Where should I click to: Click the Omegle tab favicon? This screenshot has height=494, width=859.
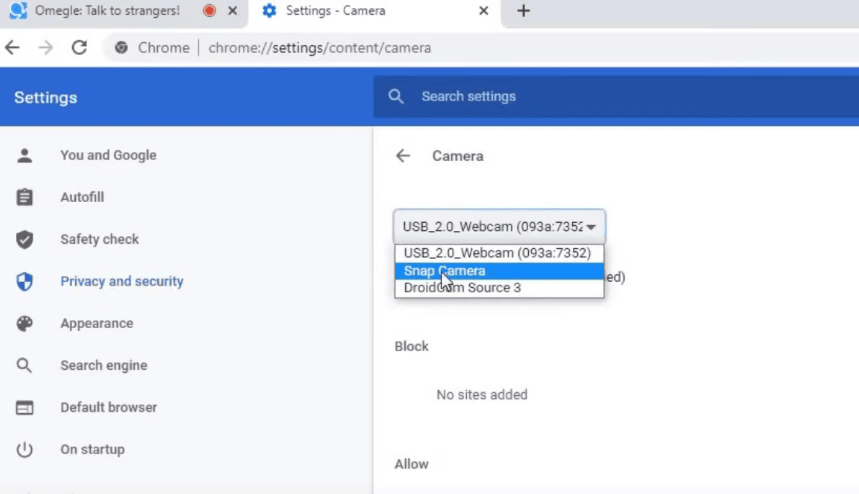coord(18,10)
